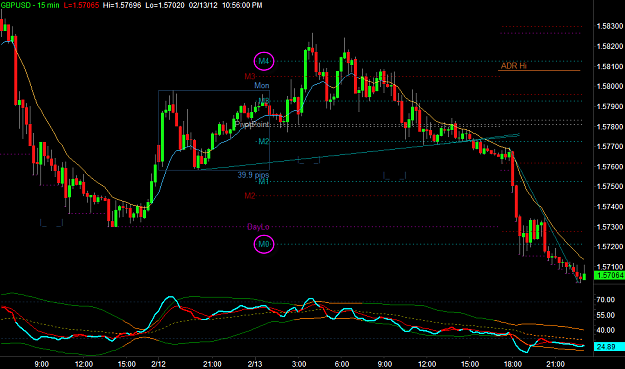Click 1.58300 on the price axis
Screen dimensions: 625x369
pyautogui.click(x=609, y=26)
